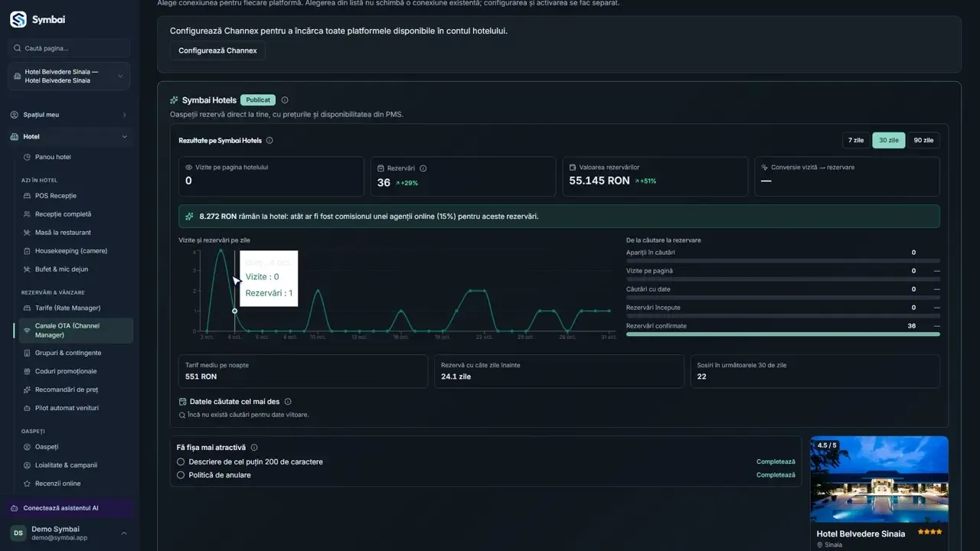The image size is (980, 551).
Task: Click the Publicat status badge
Action: coord(258,100)
